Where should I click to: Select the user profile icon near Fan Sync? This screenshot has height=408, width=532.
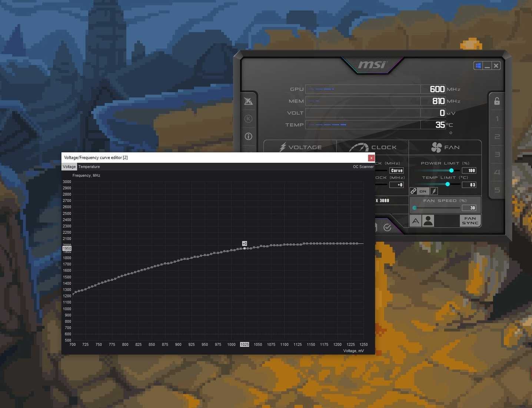(x=428, y=221)
